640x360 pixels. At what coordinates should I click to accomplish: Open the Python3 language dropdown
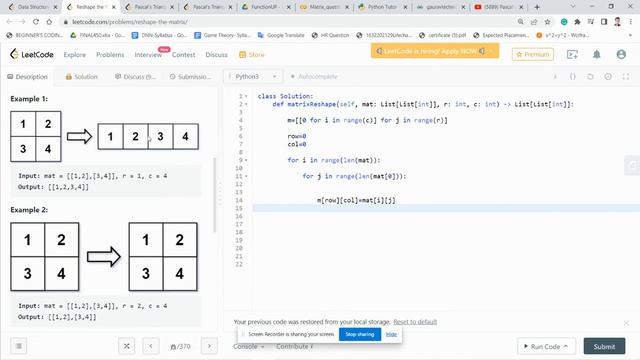click(x=252, y=76)
